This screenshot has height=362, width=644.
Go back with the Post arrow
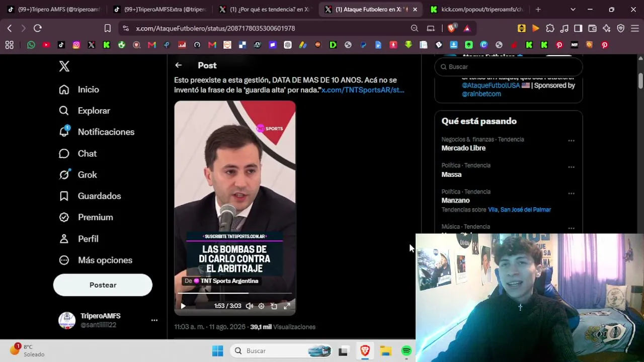coord(179,65)
